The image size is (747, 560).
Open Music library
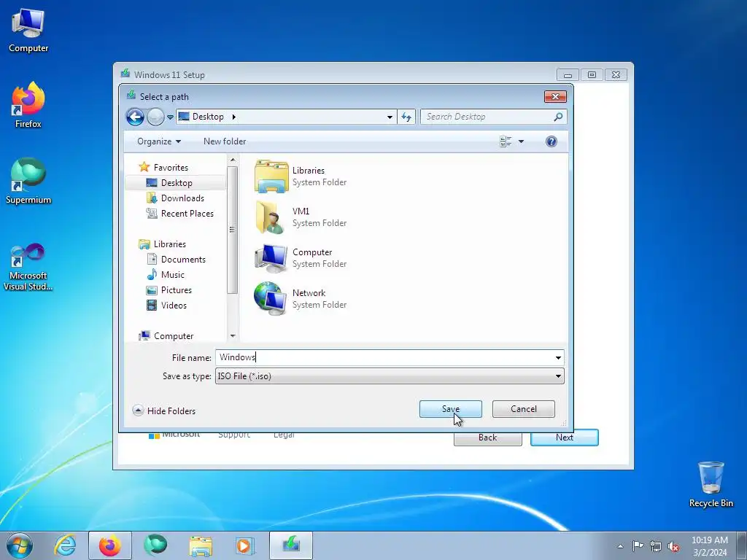[172, 275]
